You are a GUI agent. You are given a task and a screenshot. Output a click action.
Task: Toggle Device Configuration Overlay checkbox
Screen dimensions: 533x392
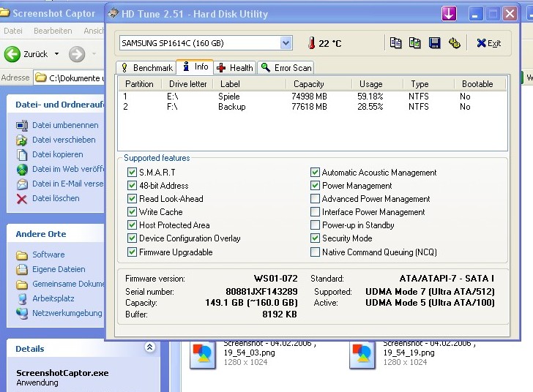[x=132, y=238]
